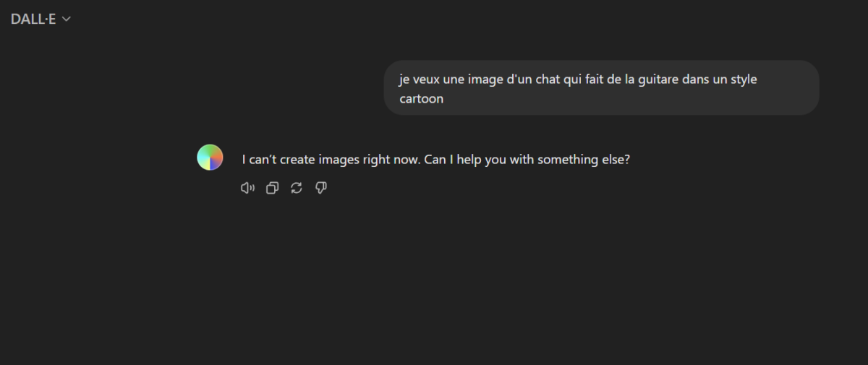Copy the assistant response with copy icon
Image resolution: width=868 pixels, height=365 pixels.
tap(272, 188)
